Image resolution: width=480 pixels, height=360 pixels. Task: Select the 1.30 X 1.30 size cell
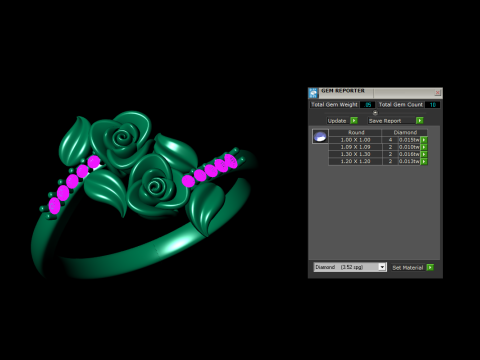click(355, 154)
